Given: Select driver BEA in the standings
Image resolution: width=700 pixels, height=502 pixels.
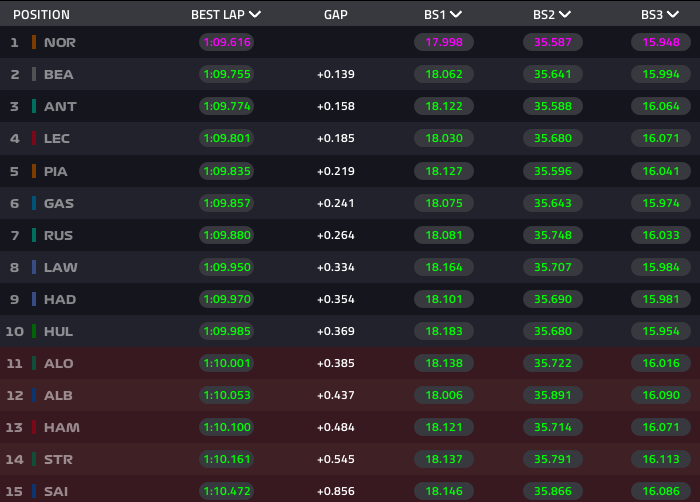Looking at the screenshot, I should pos(58,74).
